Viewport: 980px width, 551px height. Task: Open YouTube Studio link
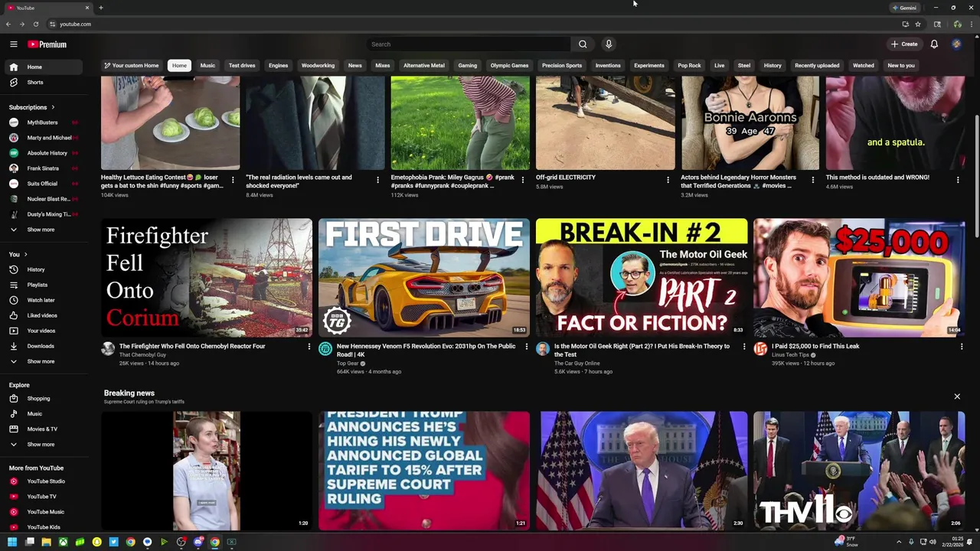(x=43, y=481)
